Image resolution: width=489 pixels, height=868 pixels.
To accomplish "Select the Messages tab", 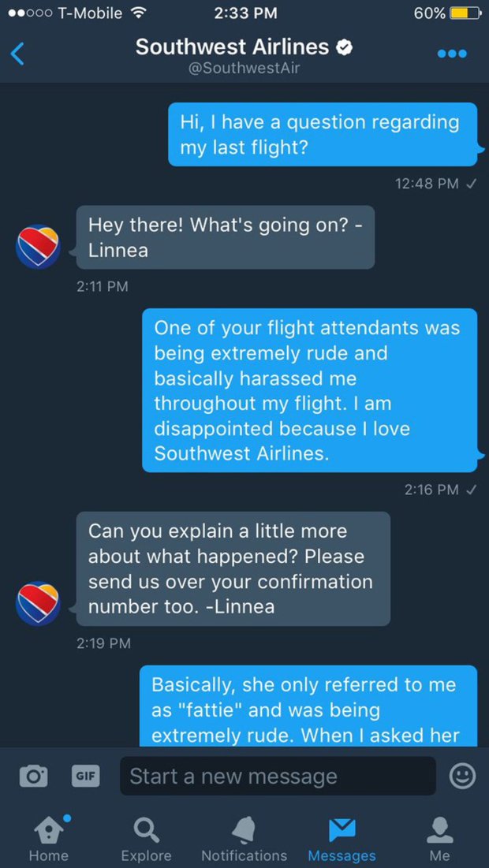I will tap(342, 837).
